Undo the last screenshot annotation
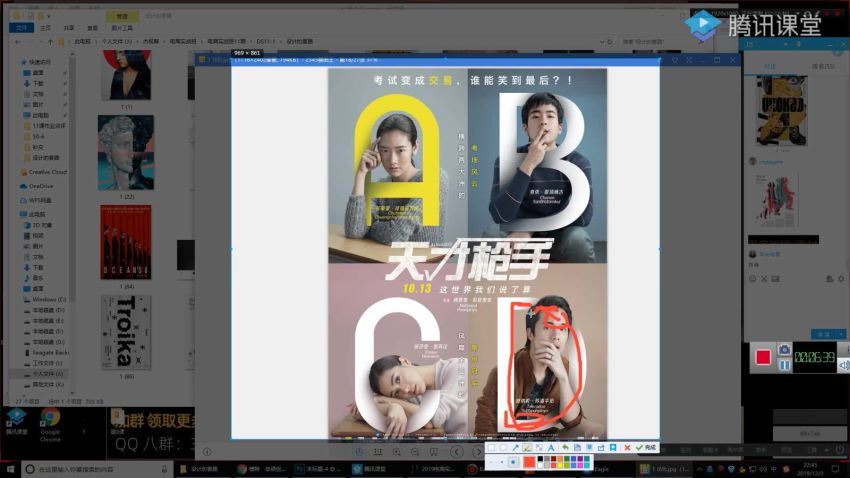 pos(565,448)
